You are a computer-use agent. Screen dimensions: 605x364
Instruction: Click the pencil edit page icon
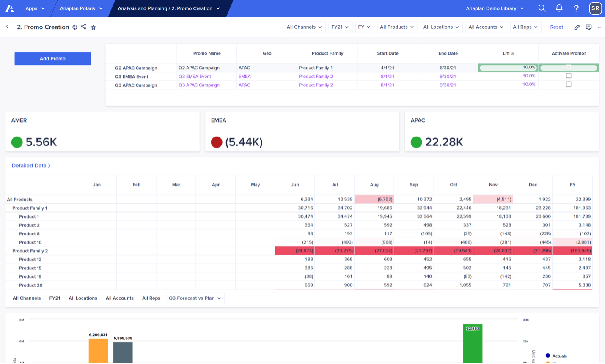(x=577, y=27)
